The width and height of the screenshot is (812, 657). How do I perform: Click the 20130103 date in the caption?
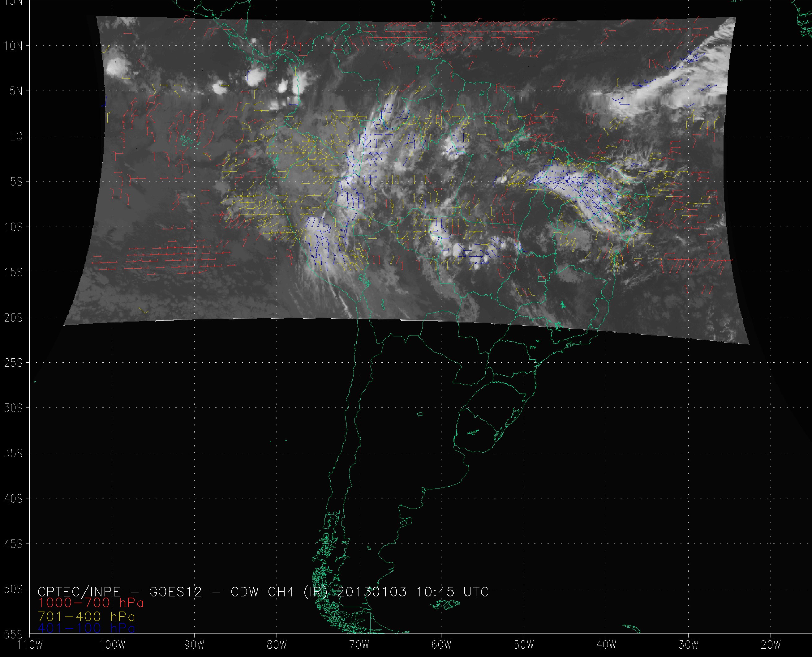pyautogui.click(x=372, y=591)
